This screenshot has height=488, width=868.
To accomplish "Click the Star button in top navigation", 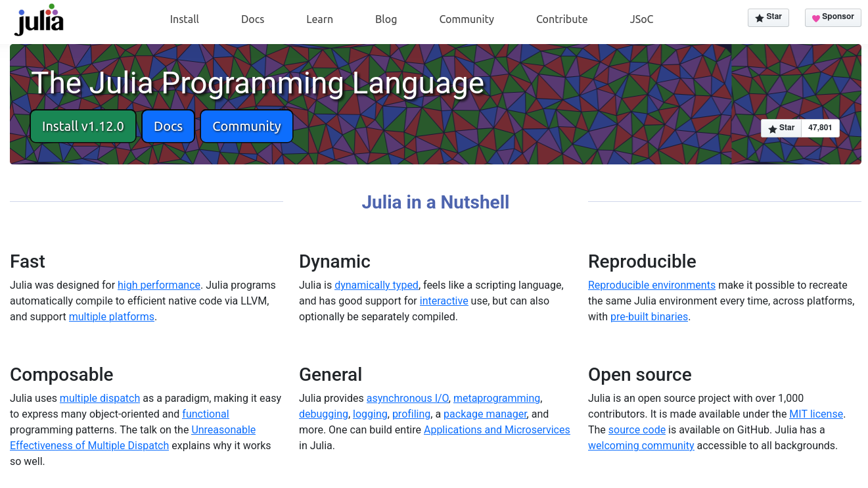I will coord(768,18).
